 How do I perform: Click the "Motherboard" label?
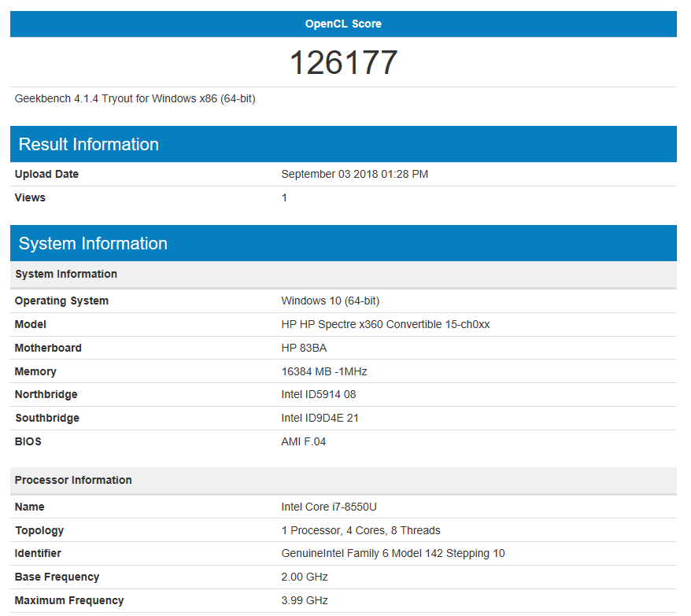48,348
